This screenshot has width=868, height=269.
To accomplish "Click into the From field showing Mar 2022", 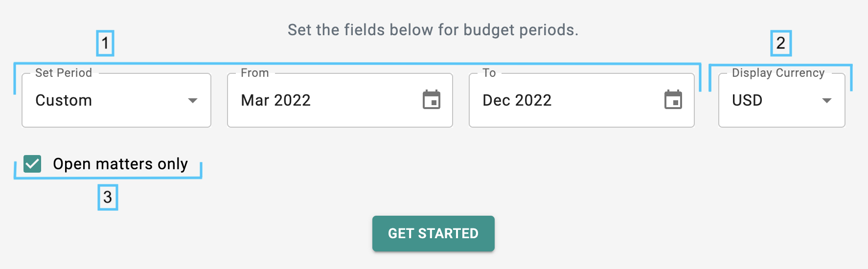I will point(340,100).
